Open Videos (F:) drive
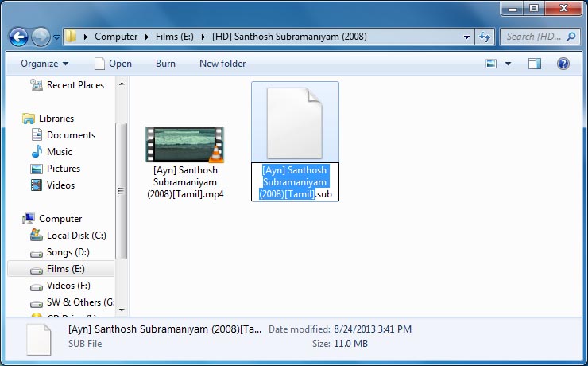The height and width of the screenshot is (366, 588). point(68,286)
